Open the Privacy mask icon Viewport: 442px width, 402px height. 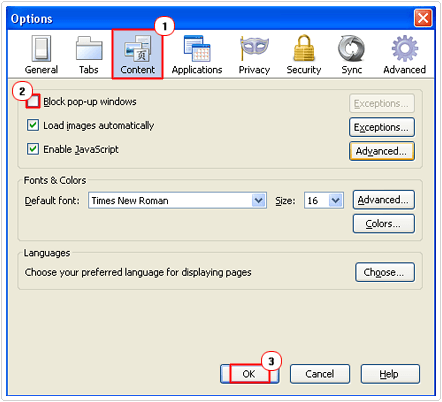tap(254, 49)
